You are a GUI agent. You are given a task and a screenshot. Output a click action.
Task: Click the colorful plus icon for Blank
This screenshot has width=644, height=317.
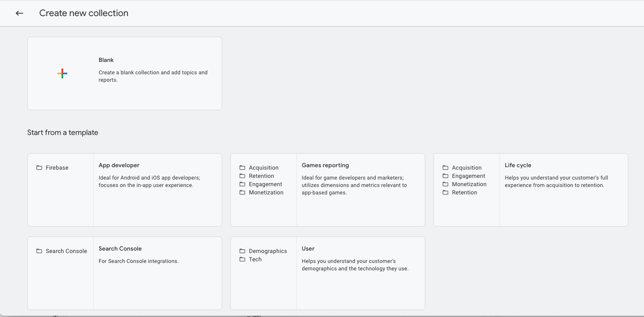point(62,73)
